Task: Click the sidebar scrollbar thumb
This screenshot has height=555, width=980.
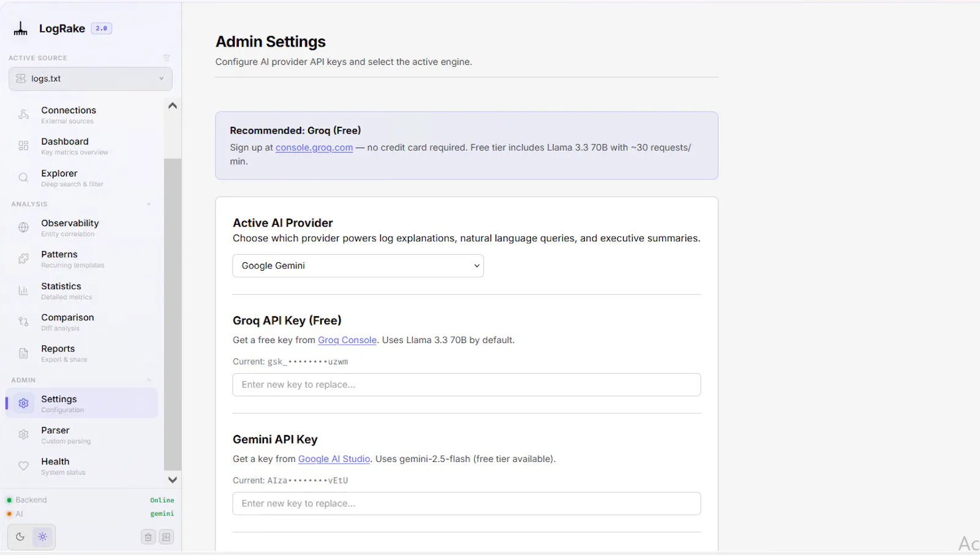Action: point(173,314)
